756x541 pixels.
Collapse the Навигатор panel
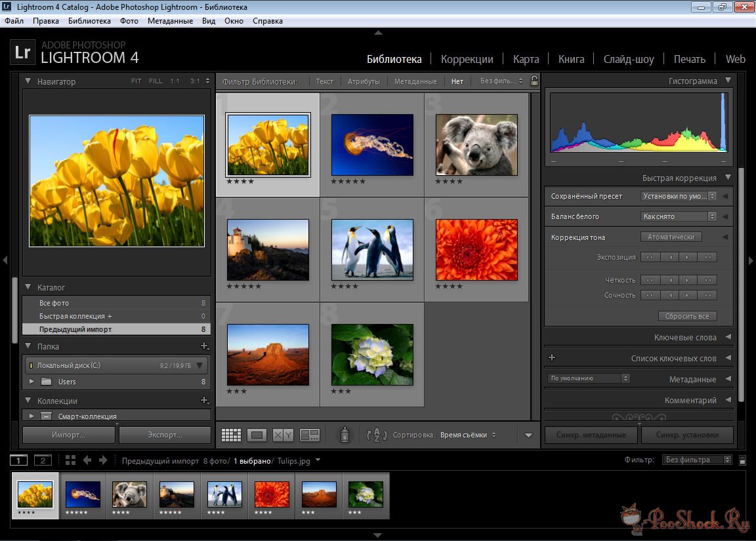28,81
